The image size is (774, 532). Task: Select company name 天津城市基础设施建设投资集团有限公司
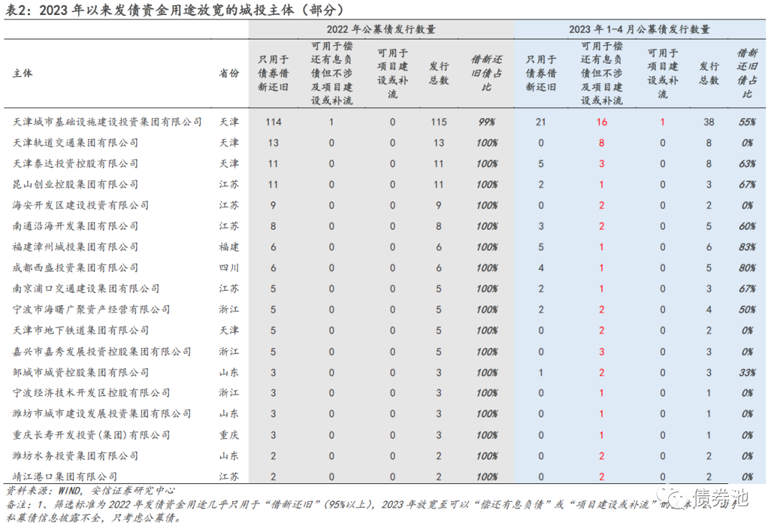tap(107, 122)
